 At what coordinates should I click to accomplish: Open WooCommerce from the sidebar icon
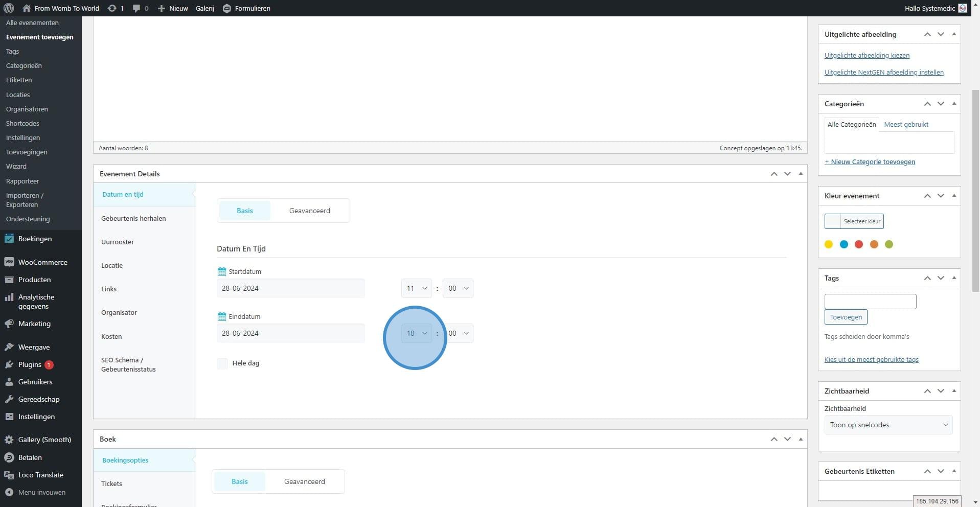pyautogui.click(x=9, y=262)
